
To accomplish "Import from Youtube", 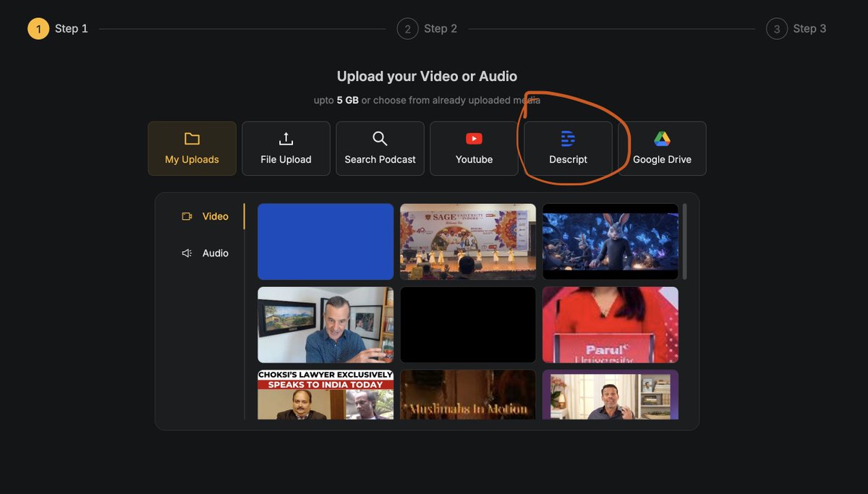I will coord(474,148).
